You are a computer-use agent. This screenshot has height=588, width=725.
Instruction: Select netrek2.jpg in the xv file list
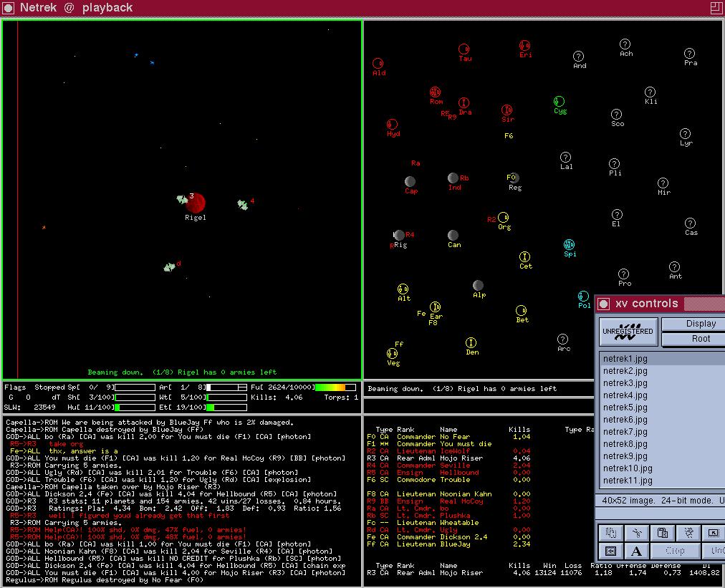662,371
